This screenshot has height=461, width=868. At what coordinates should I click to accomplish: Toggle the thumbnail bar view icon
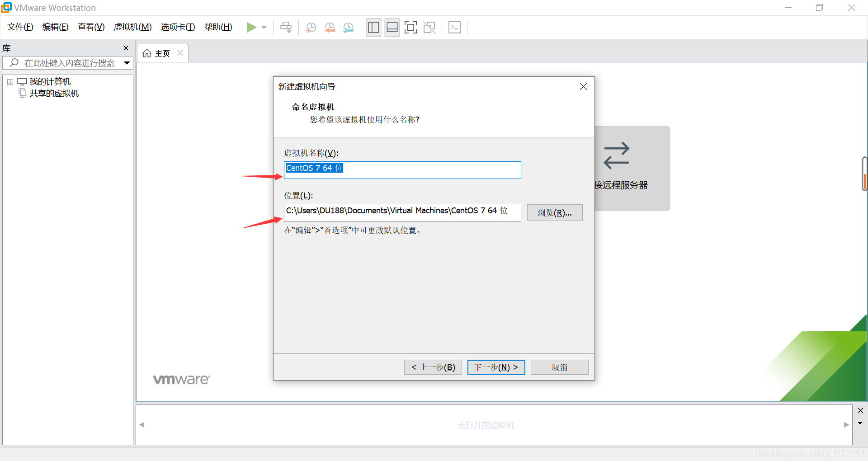coord(392,28)
